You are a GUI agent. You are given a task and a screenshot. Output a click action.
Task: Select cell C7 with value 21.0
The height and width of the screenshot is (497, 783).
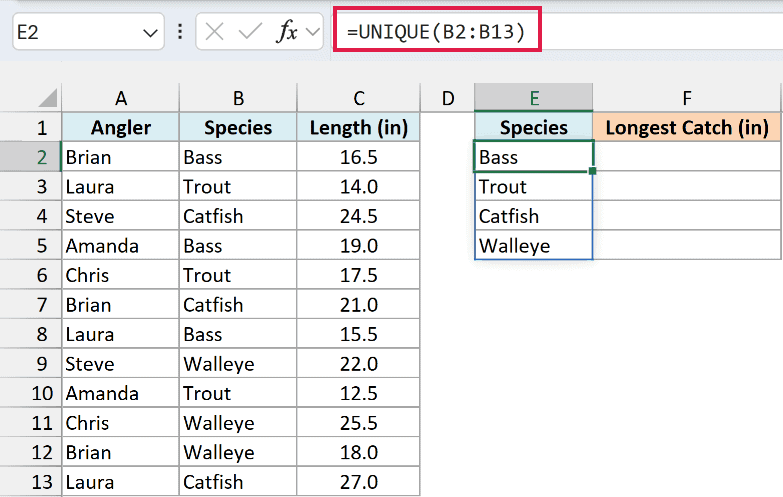(x=359, y=305)
